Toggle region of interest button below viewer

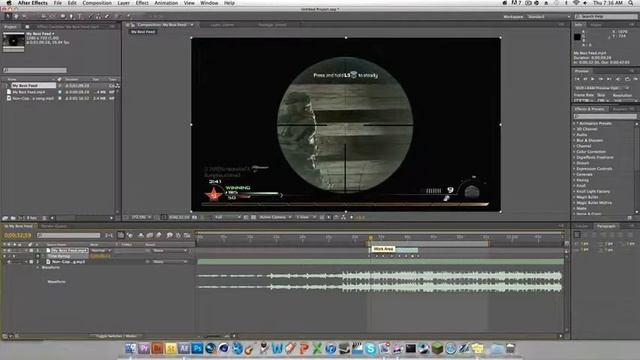pos(246,218)
